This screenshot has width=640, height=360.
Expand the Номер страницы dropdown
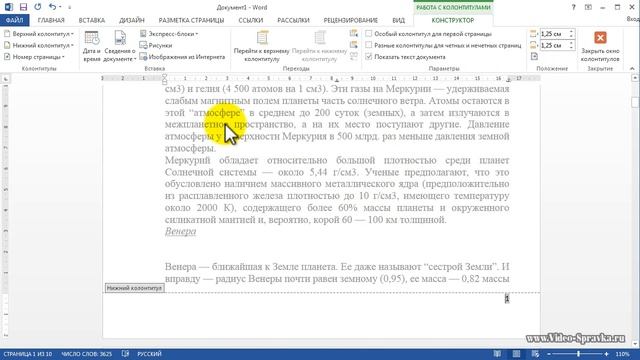(35, 57)
